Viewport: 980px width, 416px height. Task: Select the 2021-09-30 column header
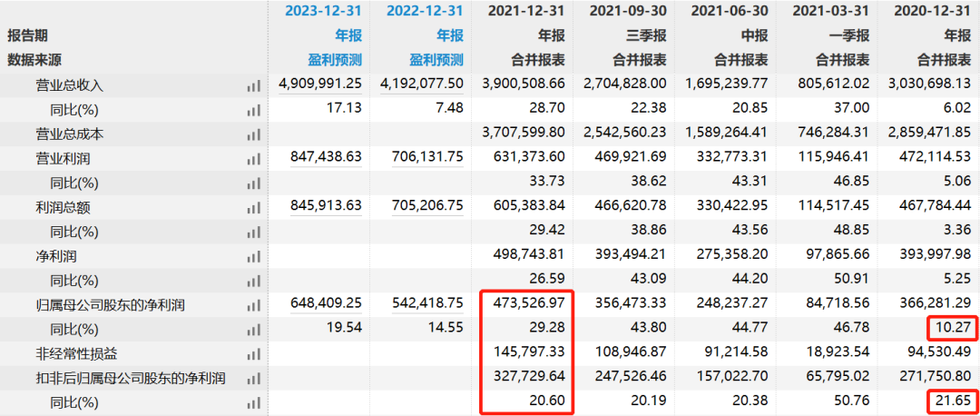pos(628,12)
